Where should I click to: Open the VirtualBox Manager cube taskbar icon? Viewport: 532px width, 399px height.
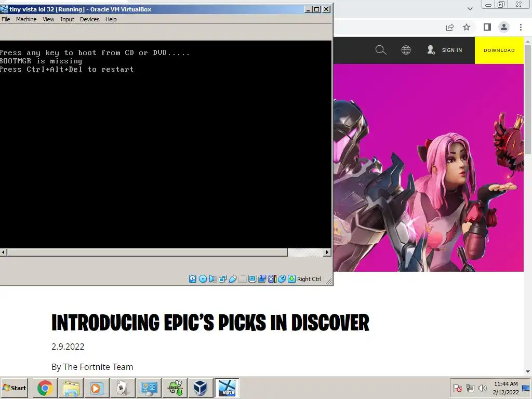tap(200, 388)
